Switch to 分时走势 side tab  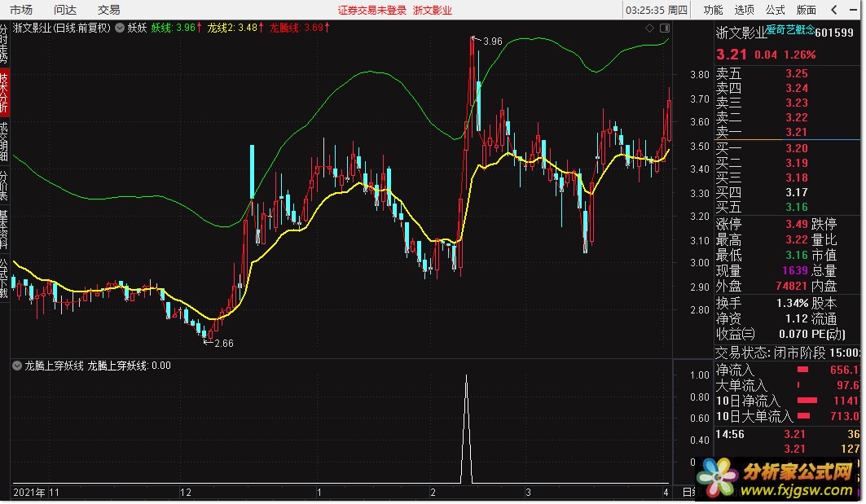tap(4, 43)
